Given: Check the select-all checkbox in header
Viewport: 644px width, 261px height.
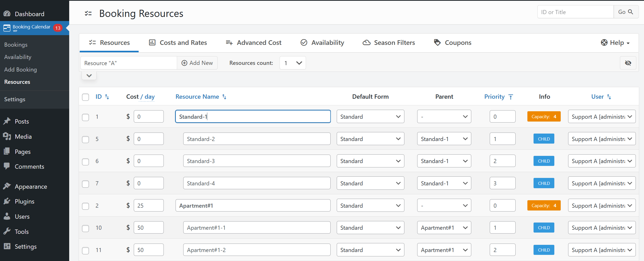Looking at the screenshot, I should tap(86, 97).
